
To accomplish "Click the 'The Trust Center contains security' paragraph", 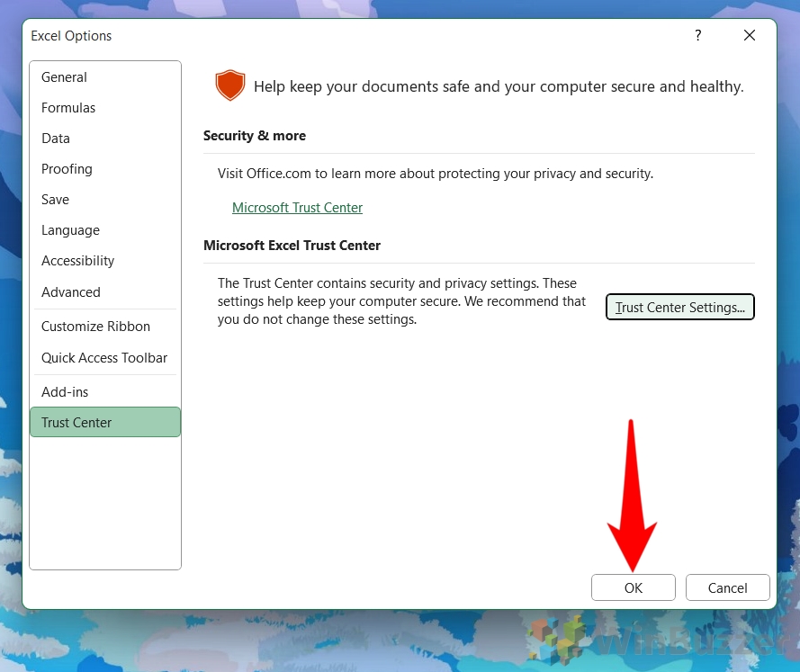I will [x=401, y=301].
